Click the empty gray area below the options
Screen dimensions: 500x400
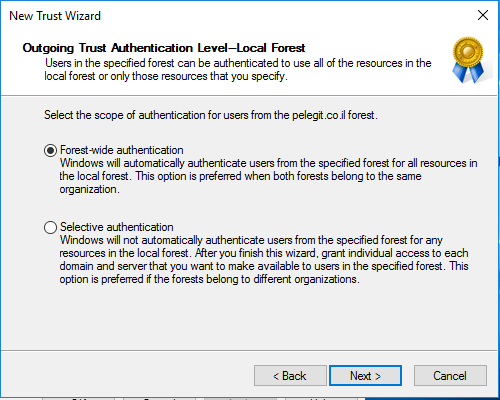[x=250, y=318]
